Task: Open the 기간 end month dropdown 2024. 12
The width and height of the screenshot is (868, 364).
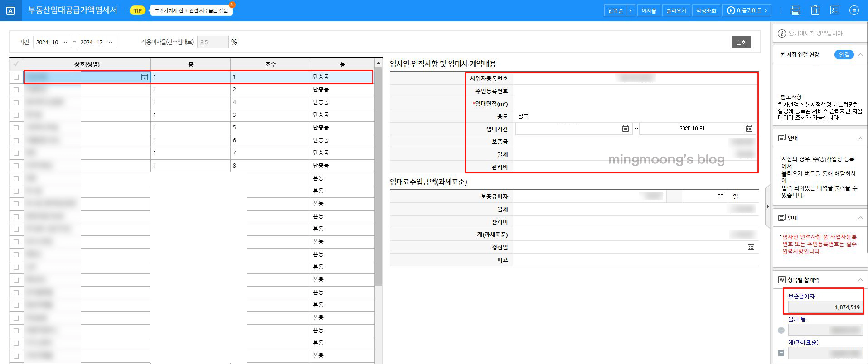Action: tap(97, 42)
